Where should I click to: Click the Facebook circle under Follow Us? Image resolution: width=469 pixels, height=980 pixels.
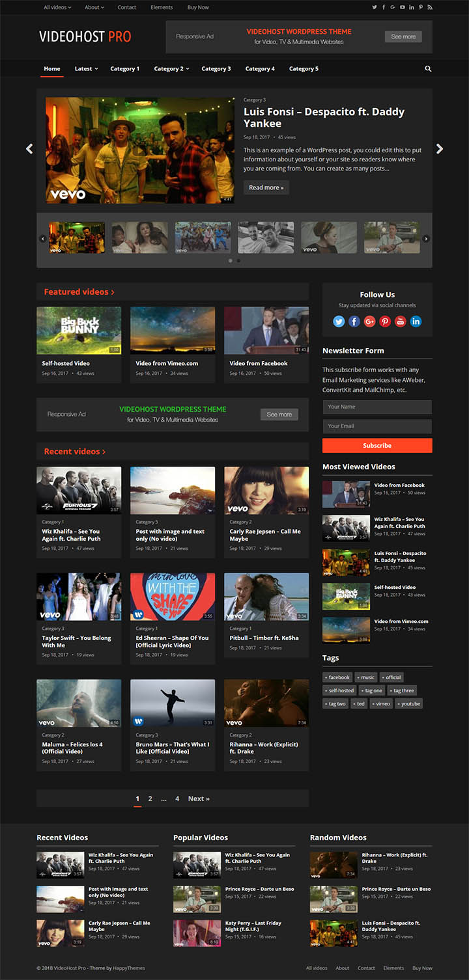(x=354, y=321)
